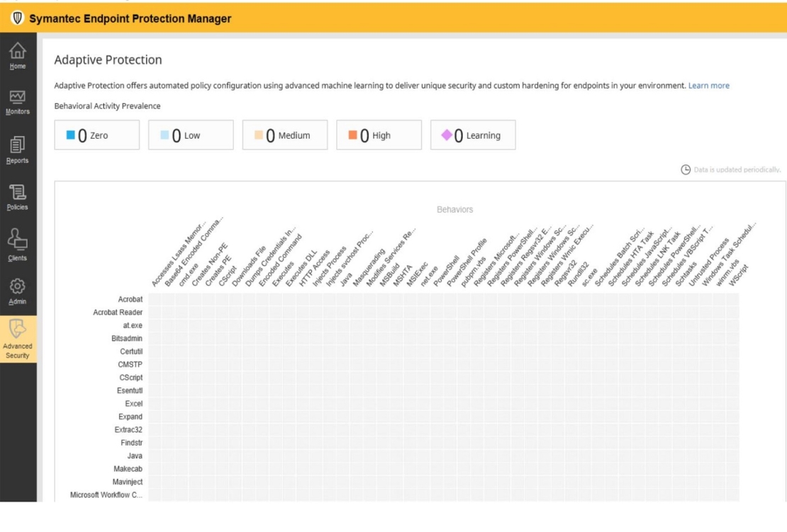Screen dimensions: 787x532
Task: Filter by Low prevalence tile
Action: (x=191, y=135)
